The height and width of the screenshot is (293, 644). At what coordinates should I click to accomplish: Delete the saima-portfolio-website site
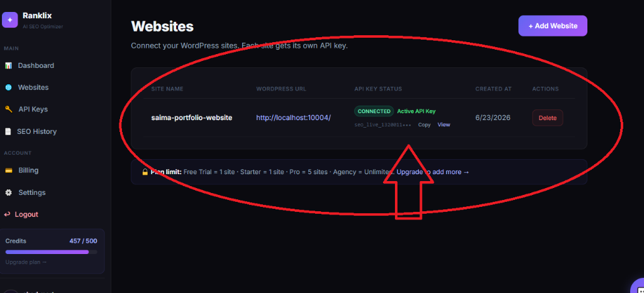click(x=548, y=118)
